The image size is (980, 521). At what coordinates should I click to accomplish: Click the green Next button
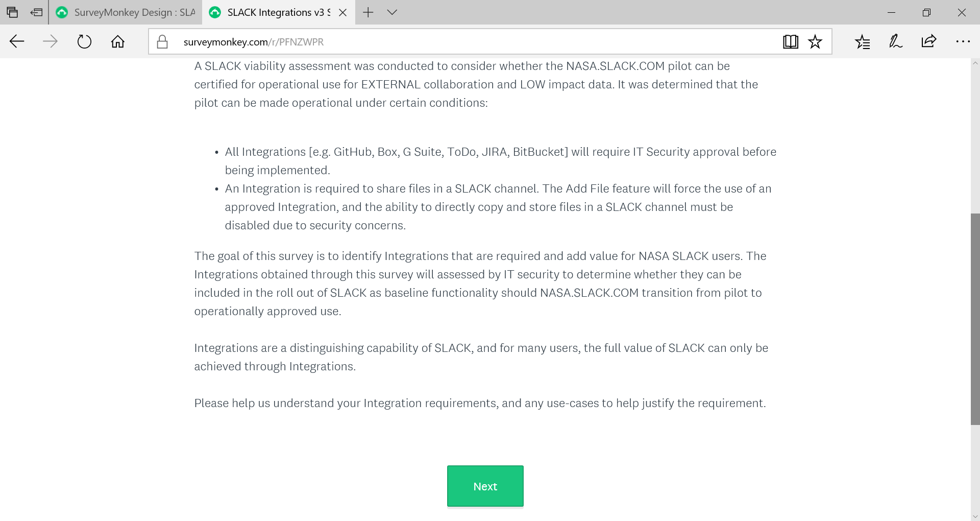tap(485, 486)
